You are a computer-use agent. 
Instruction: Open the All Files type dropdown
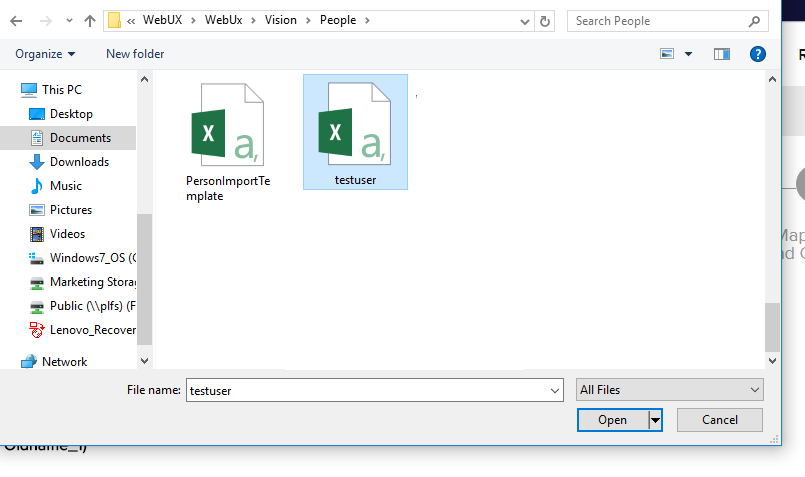669,390
